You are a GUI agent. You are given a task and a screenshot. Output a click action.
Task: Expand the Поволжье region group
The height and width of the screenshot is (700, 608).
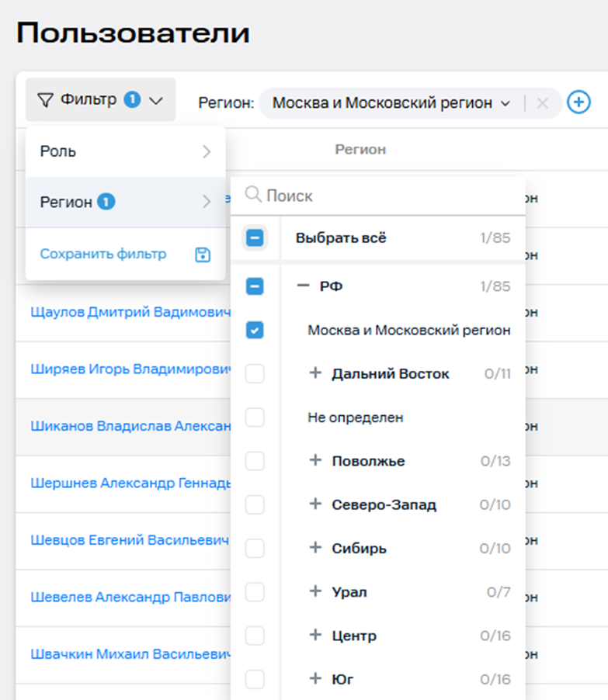pos(315,461)
